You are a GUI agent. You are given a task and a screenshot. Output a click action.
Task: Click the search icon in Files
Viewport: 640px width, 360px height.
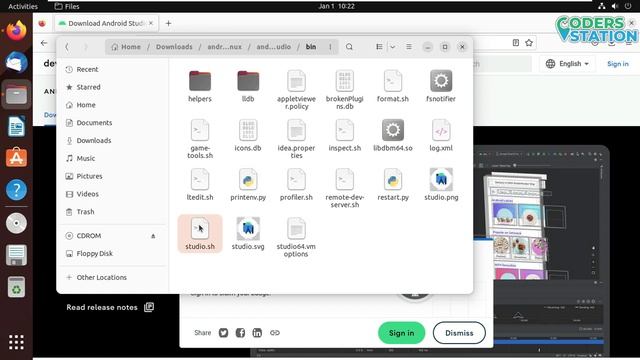coord(349,47)
